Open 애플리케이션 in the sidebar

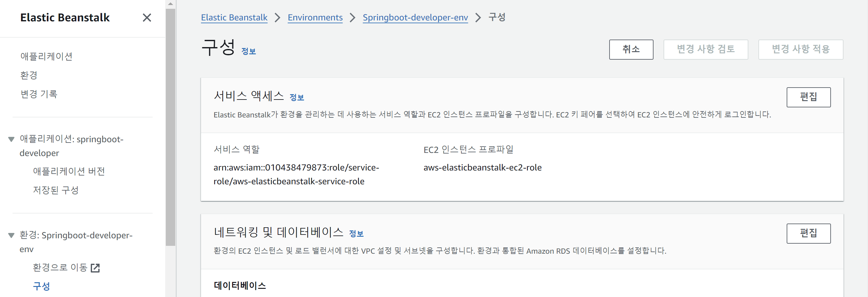[46, 56]
